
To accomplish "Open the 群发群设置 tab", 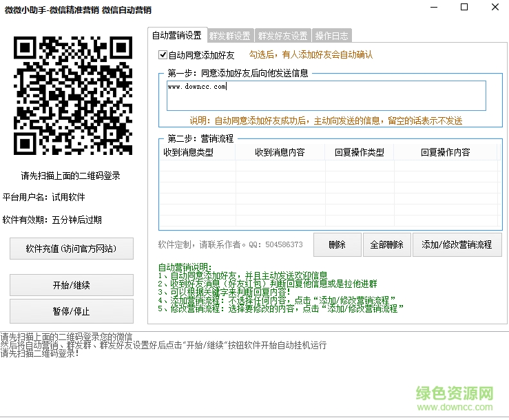I will click(230, 36).
